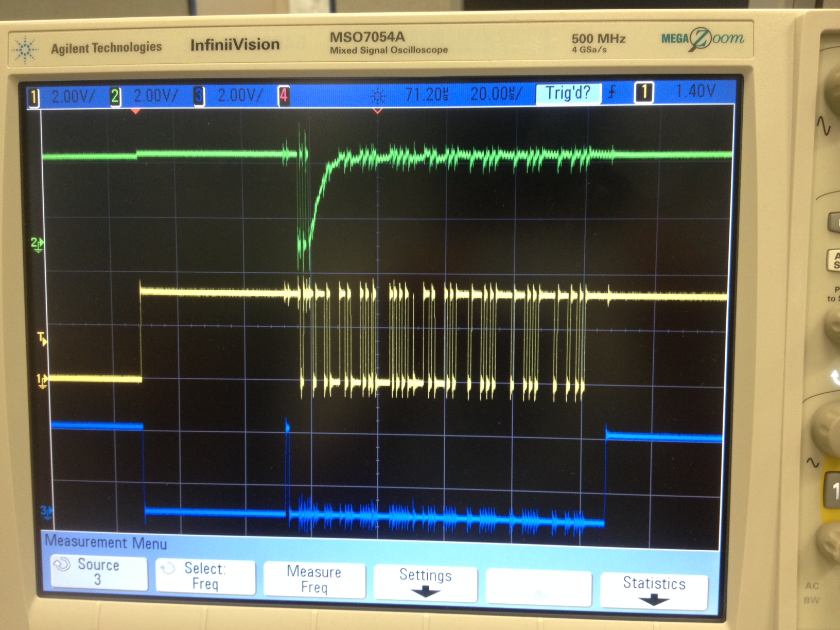Select the red channel 4 indicator

(284, 95)
